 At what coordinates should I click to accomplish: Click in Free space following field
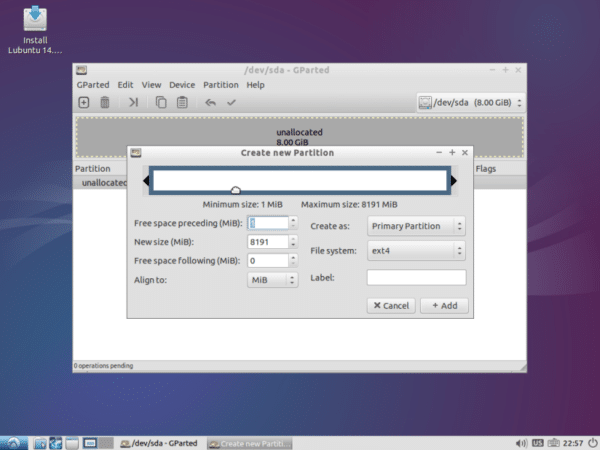(268, 261)
